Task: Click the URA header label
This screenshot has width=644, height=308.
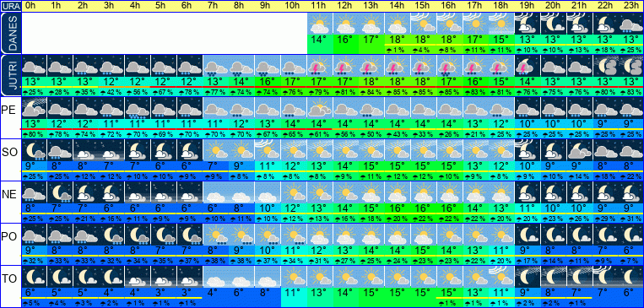Action: [x=11, y=6]
